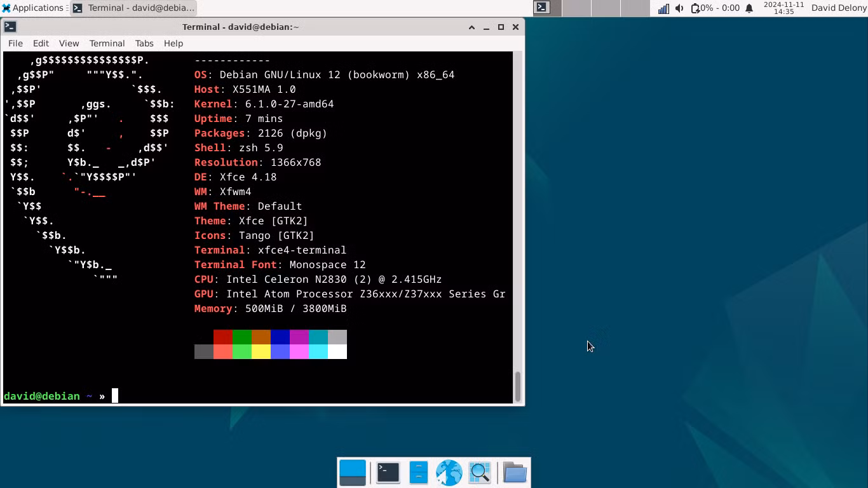
Task: Open the home folder icon in dock
Action: (515, 473)
